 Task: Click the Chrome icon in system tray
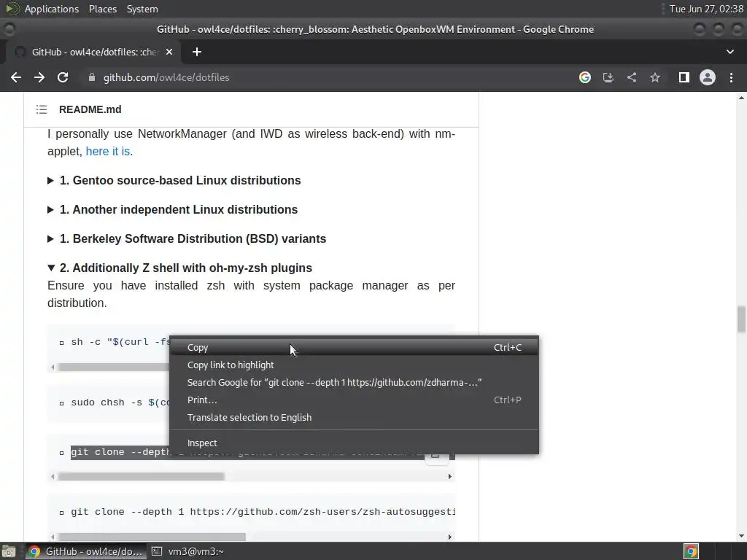click(692, 551)
